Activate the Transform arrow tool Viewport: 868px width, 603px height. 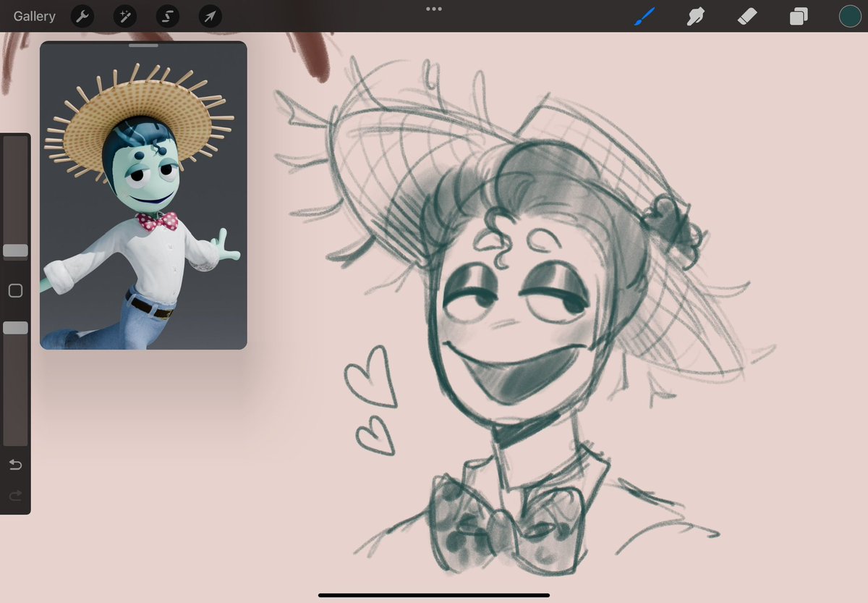(x=210, y=16)
